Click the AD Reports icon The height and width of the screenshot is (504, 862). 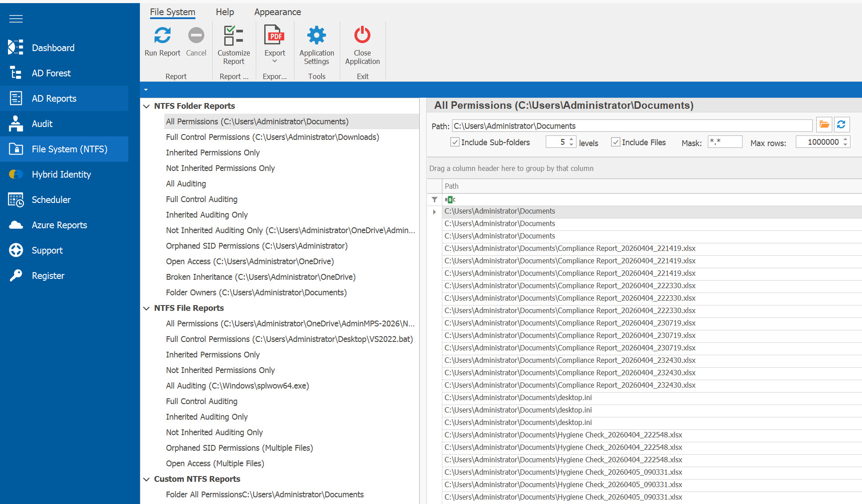click(x=16, y=98)
